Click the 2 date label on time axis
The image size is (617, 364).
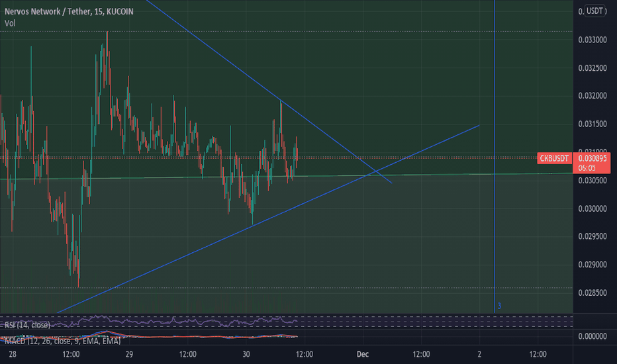pos(479,354)
